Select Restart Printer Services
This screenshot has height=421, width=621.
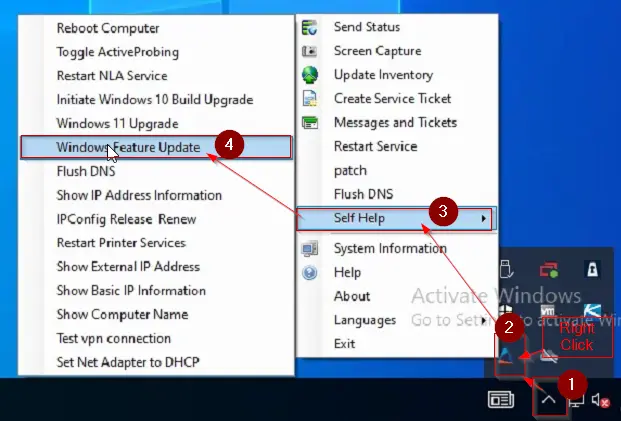pos(157,243)
